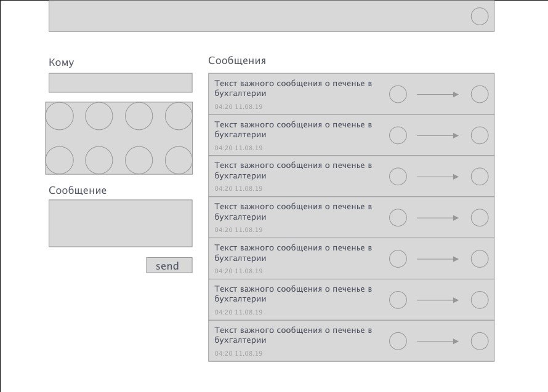Image resolution: width=548 pixels, height=392 pixels.
Task: Click the recipient avatar in the fifth message row
Action: [x=480, y=259]
